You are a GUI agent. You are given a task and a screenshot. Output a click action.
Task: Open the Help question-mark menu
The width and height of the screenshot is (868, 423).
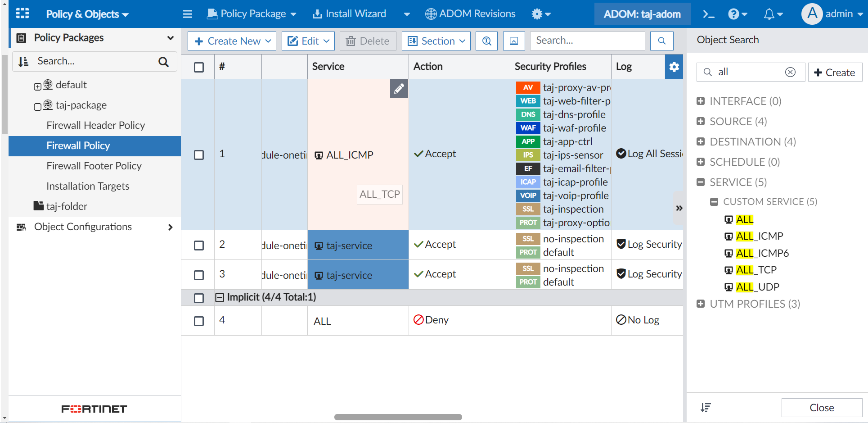(x=738, y=14)
